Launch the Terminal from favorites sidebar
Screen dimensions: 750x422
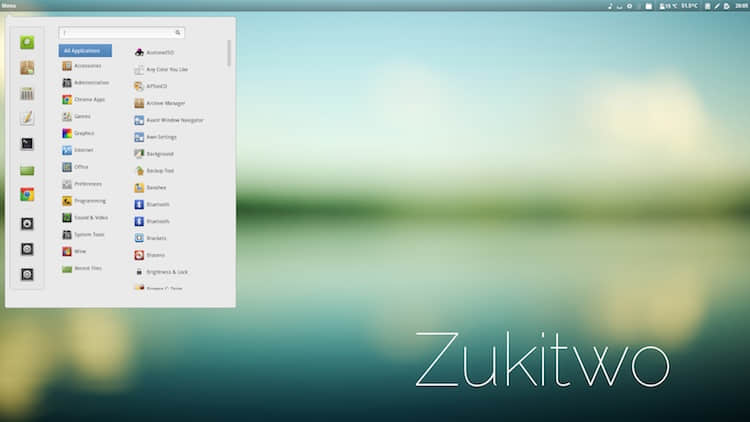click(x=27, y=144)
